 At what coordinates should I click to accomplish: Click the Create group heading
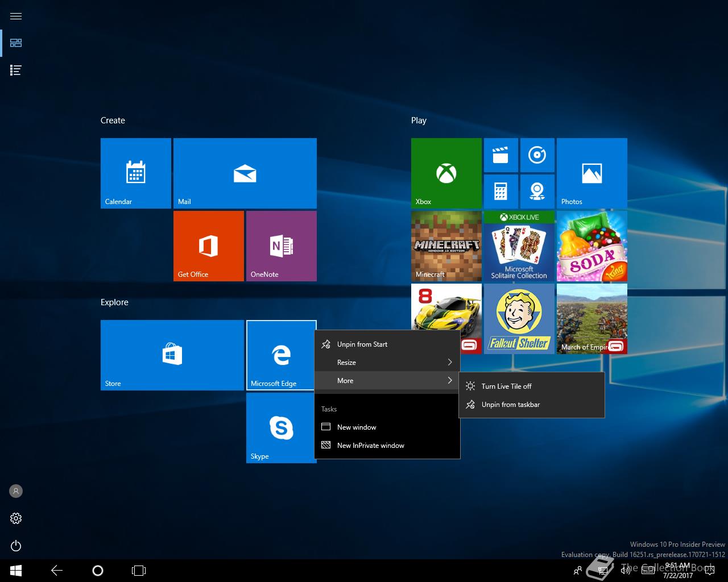[113, 120]
